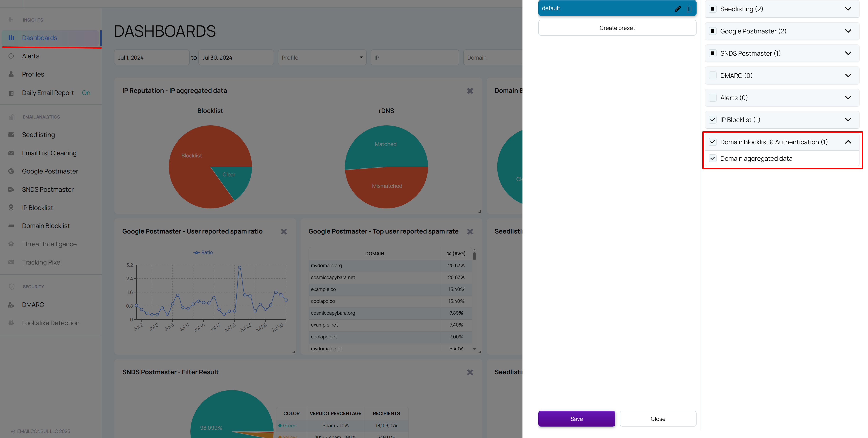Image resolution: width=868 pixels, height=438 pixels.
Task: Toggle the Google Postmaster (2) checkbox
Action: 712,31
